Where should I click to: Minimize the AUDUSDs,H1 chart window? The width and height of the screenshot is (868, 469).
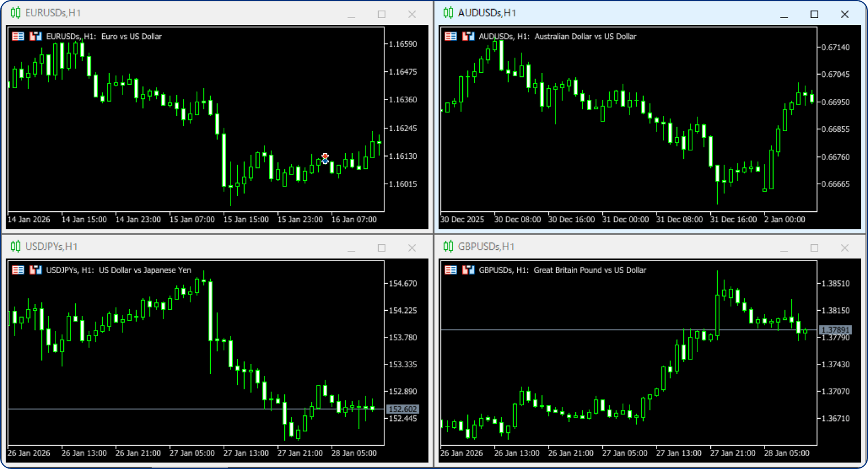[x=784, y=14]
